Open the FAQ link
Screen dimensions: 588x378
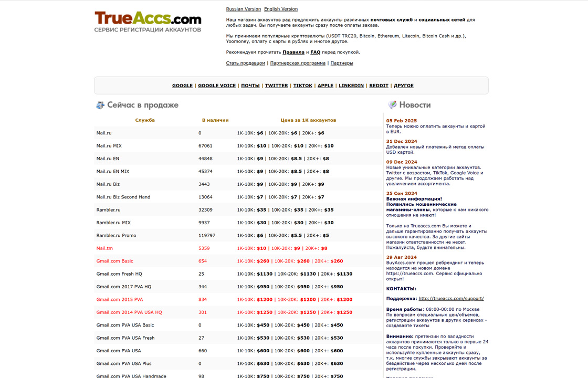coord(316,52)
